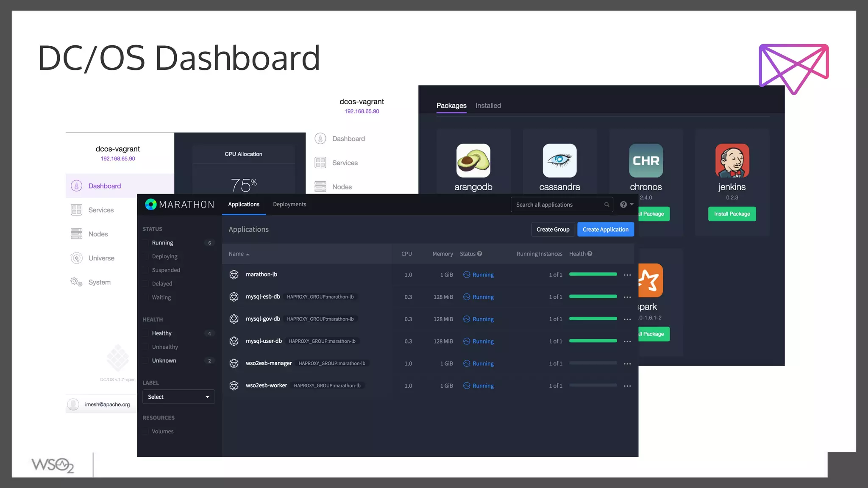Toggle the Suspended status filter checkbox

[x=146, y=270]
